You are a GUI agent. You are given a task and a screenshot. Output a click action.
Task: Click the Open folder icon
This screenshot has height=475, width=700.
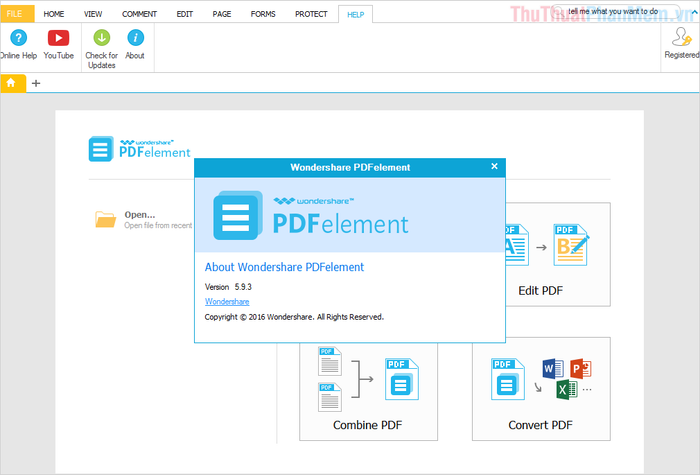[105, 219]
